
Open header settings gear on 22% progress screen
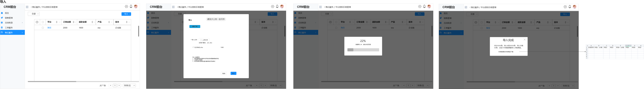click(x=420, y=6)
